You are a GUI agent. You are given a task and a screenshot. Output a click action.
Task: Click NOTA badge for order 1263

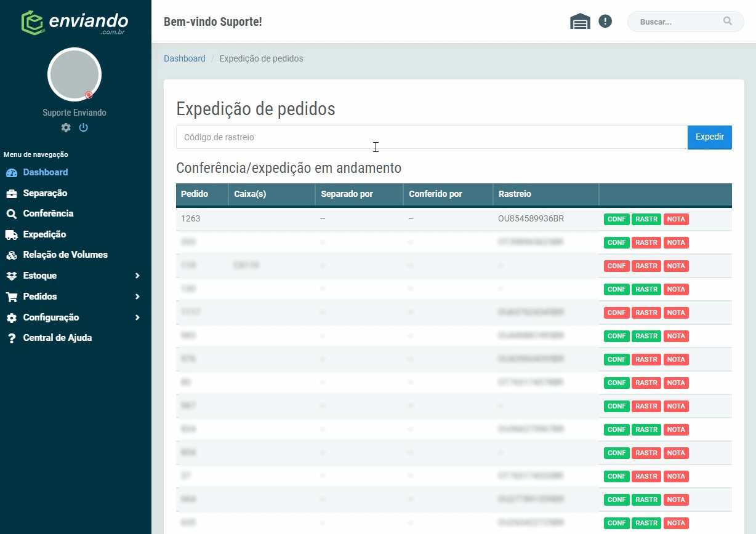pyautogui.click(x=676, y=219)
